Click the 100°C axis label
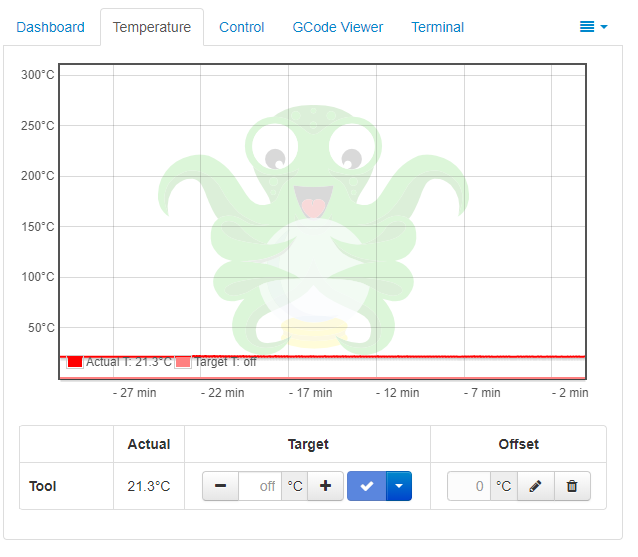 pos(37,277)
